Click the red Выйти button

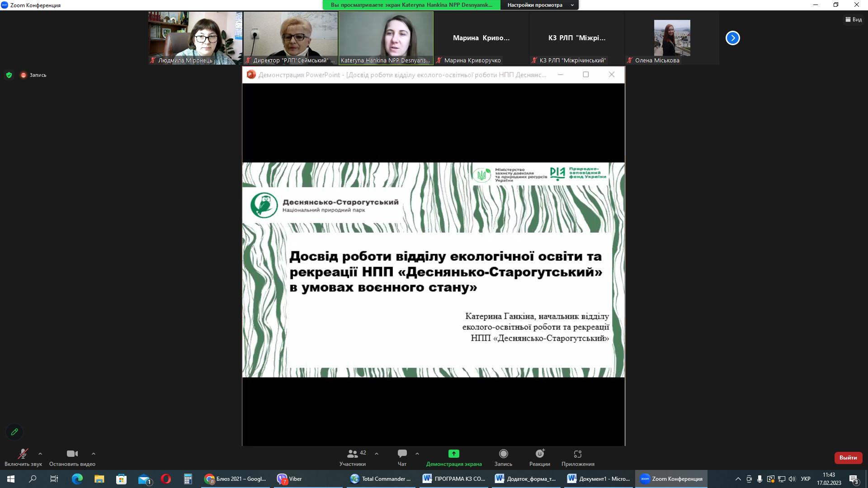pyautogui.click(x=848, y=458)
